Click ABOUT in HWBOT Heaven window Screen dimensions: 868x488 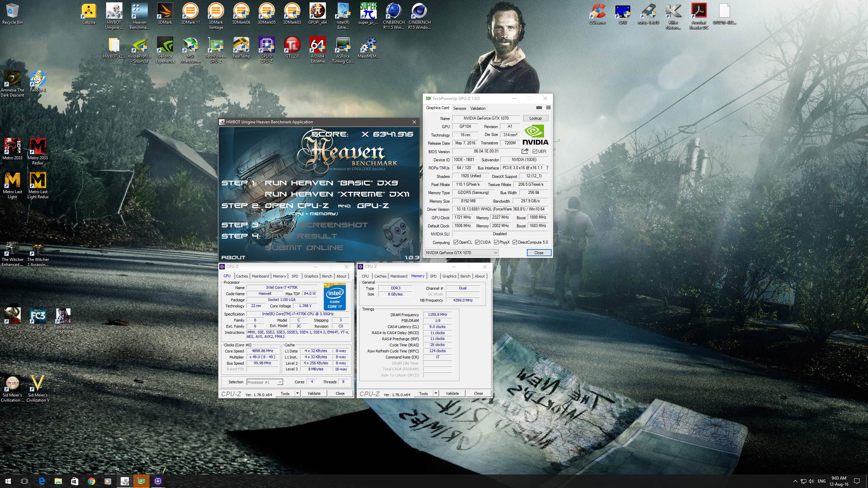coord(233,258)
